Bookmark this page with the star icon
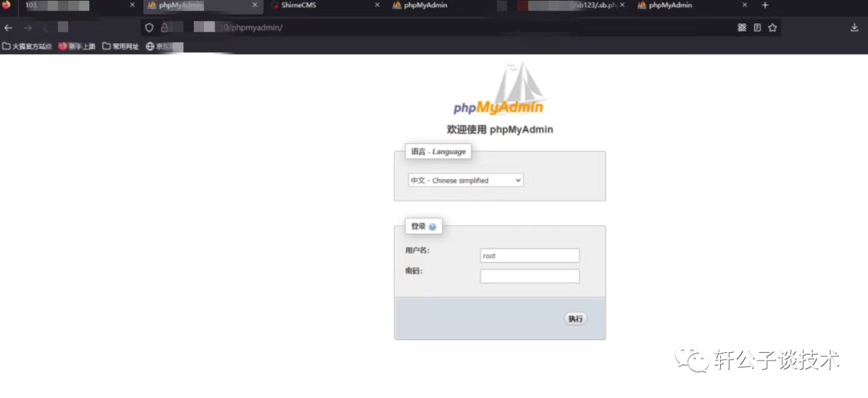This screenshot has width=868, height=398. point(772,27)
